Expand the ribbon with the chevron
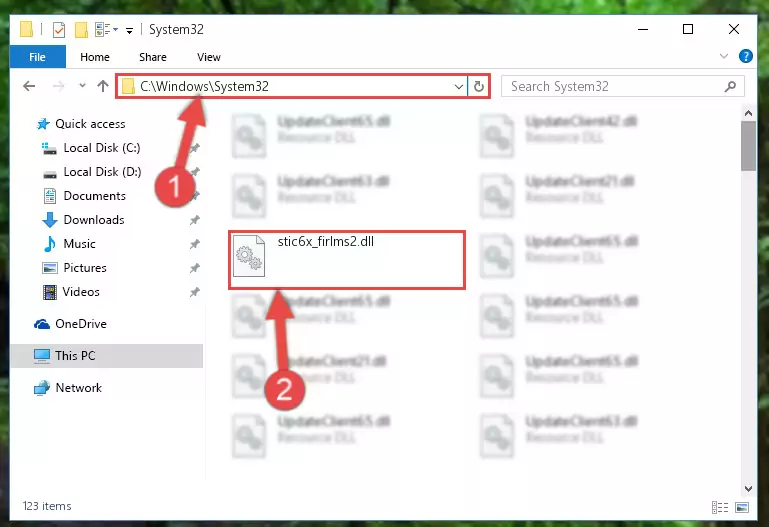Screen dimensions: 769x527 click(x=723, y=56)
